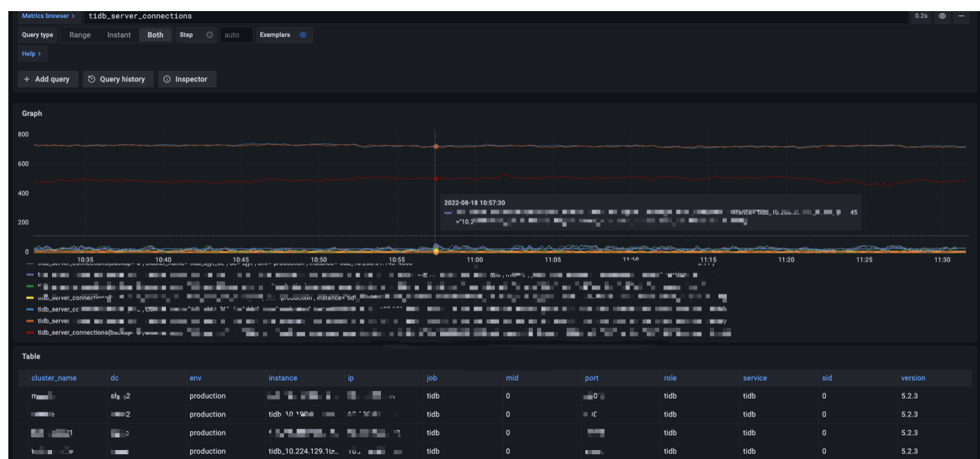Sort table by cluster_name column
Screen dimensions: 980x459
pos(54,378)
